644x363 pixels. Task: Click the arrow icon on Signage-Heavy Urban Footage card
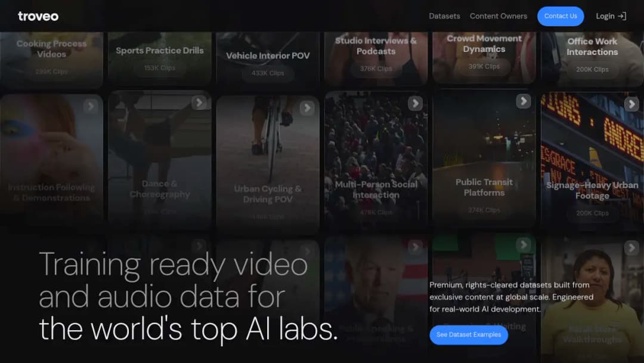click(631, 104)
